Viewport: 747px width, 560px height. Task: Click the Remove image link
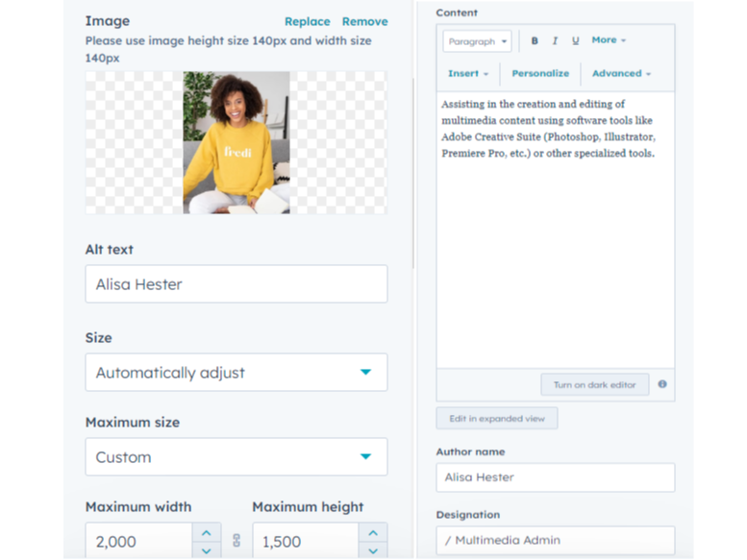click(365, 21)
